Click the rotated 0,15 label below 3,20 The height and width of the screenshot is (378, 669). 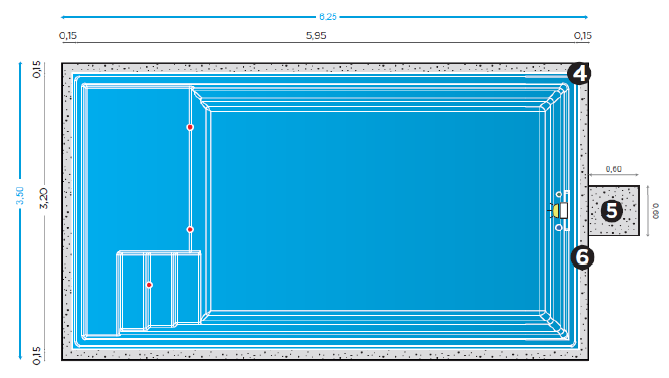coord(37,355)
